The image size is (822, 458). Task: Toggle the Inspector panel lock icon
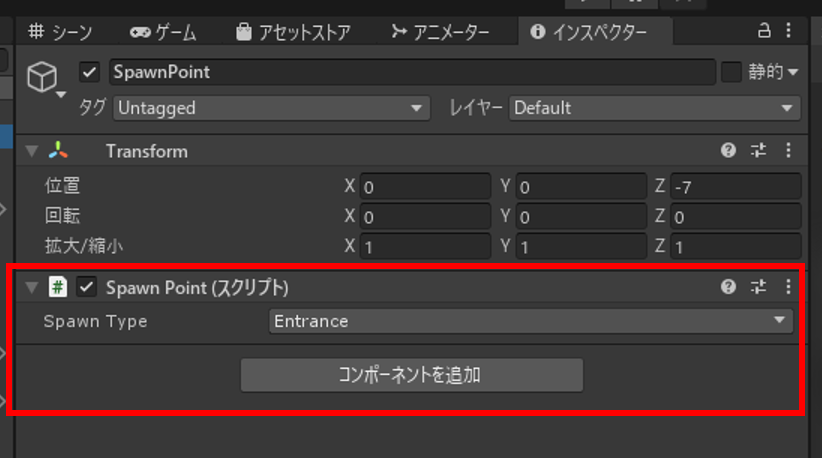tap(764, 29)
